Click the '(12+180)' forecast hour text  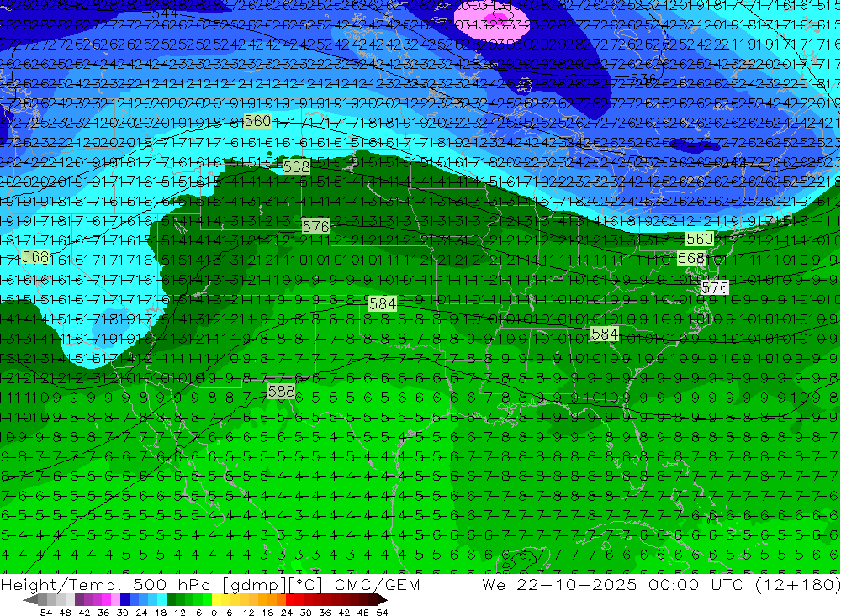click(797, 584)
